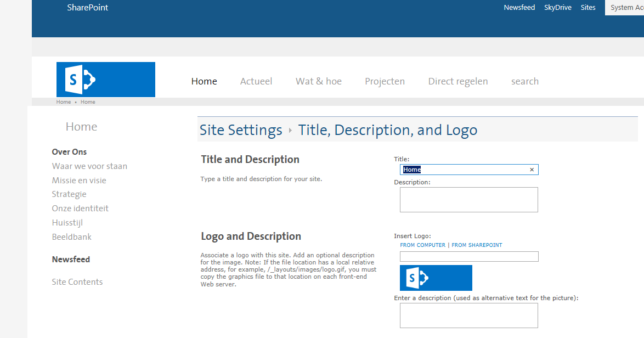Open Huisstijl in the left navigation
Image resolution: width=644 pixels, height=338 pixels.
pyautogui.click(x=67, y=222)
